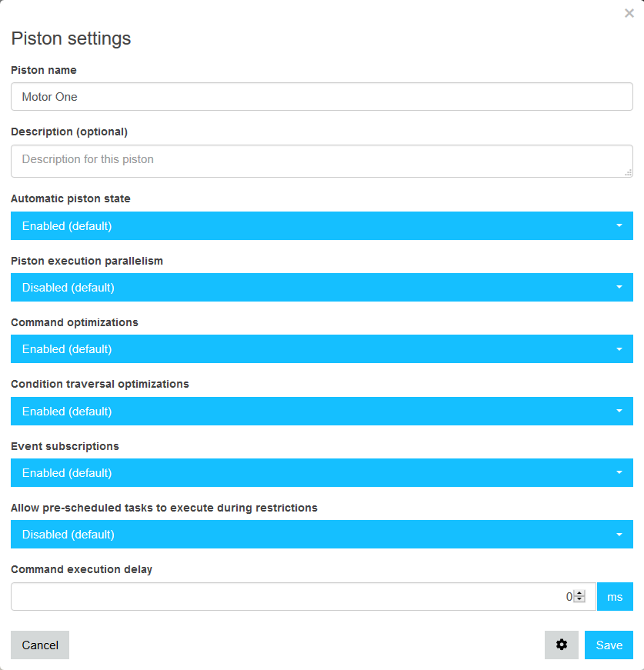Screen dimensions: 644x670
Task: Open the Automatic piston state dropdown
Action: point(322,225)
